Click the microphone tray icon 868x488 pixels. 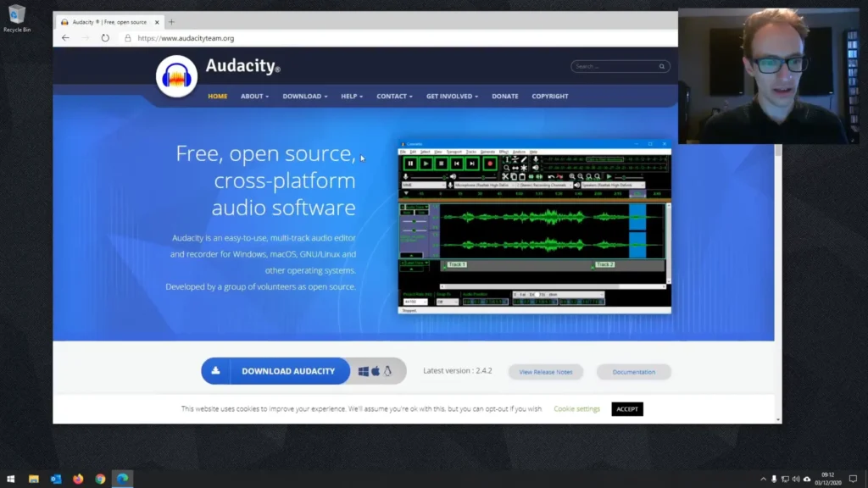pos(774,480)
